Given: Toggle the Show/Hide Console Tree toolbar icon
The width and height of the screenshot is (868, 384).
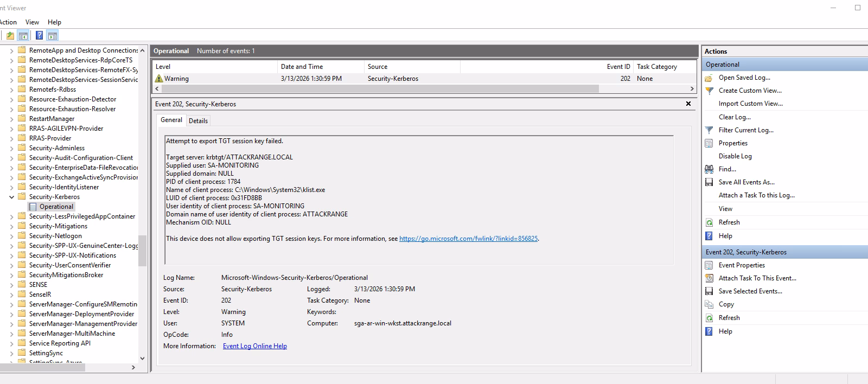Looking at the screenshot, I should 23,36.
